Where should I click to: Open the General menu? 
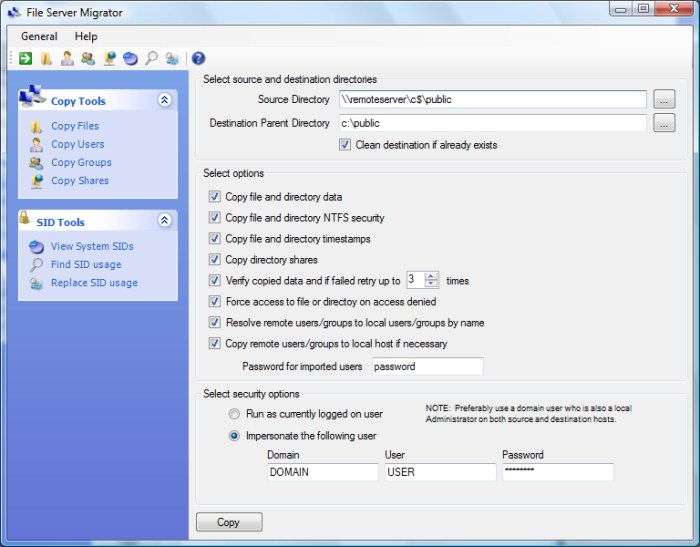click(39, 36)
